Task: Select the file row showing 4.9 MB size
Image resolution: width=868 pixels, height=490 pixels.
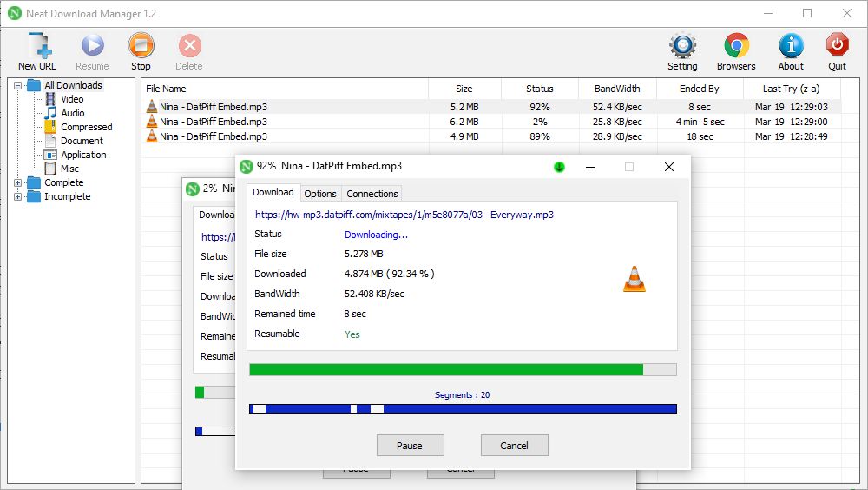Action: click(491, 136)
